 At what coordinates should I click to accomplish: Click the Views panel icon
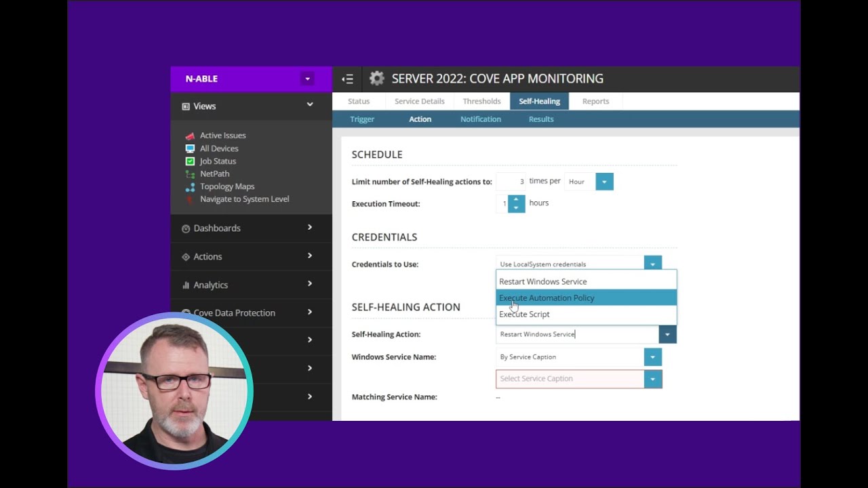click(x=186, y=106)
